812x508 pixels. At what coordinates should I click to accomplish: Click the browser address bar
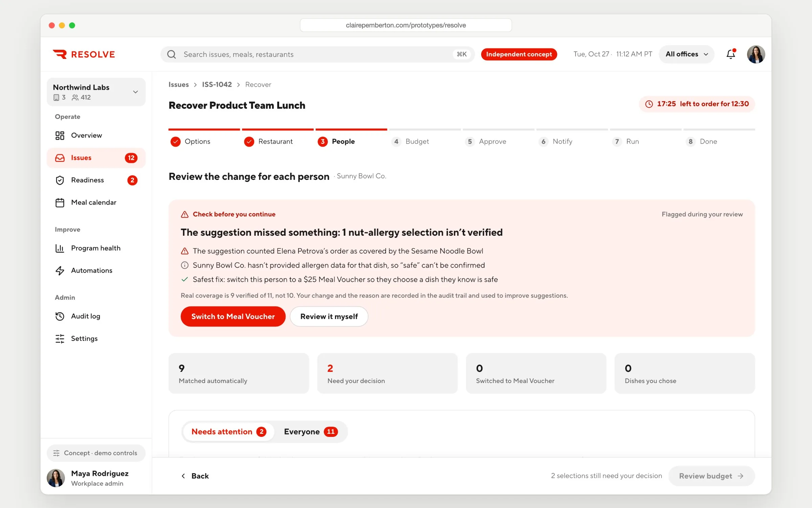coord(406,25)
